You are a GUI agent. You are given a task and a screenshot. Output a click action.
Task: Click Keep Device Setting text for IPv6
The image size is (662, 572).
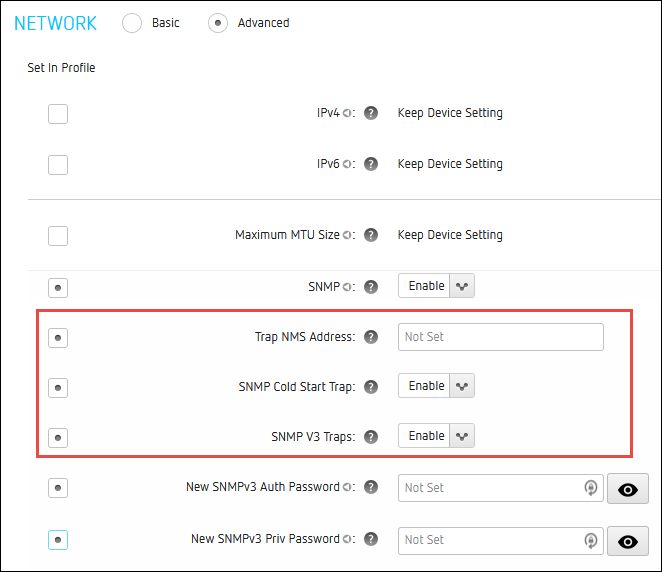point(450,164)
